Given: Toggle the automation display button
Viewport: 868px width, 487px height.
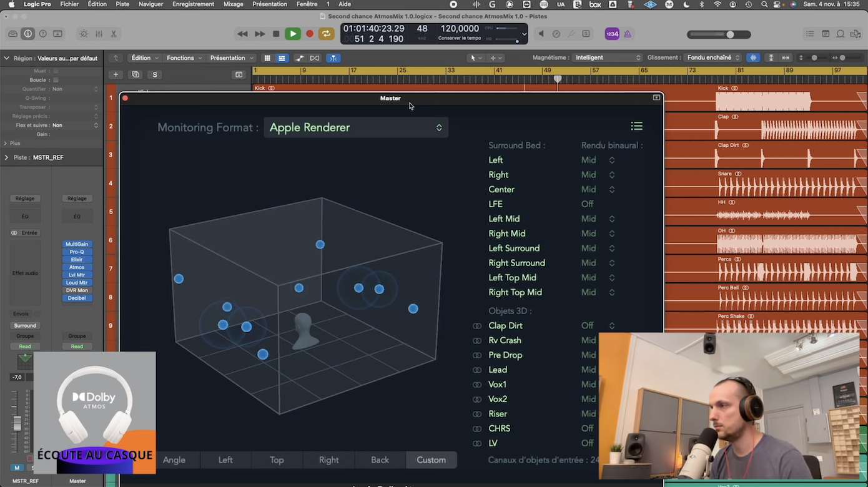Looking at the screenshot, I should pos(300,58).
